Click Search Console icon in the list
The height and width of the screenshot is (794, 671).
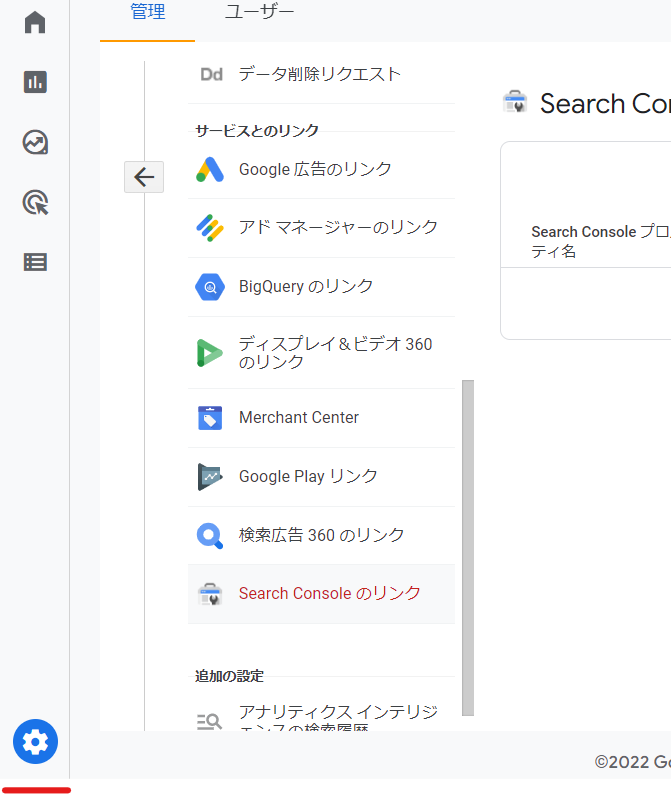point(210,594)
